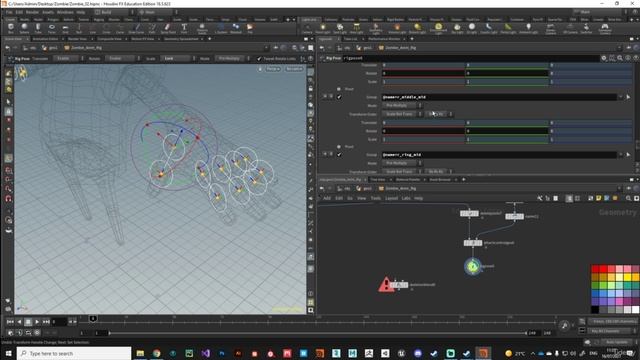
Task: Select the Platonic Solids shelf tool
Action: click(x=202, y=28)
